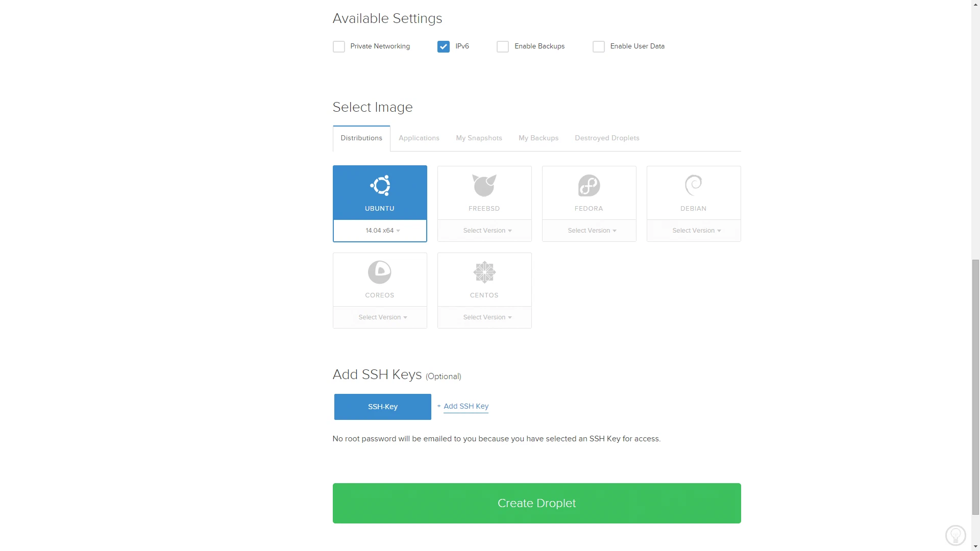Click the Available Settings heading
980x551 pixels.
click(387, 18)
